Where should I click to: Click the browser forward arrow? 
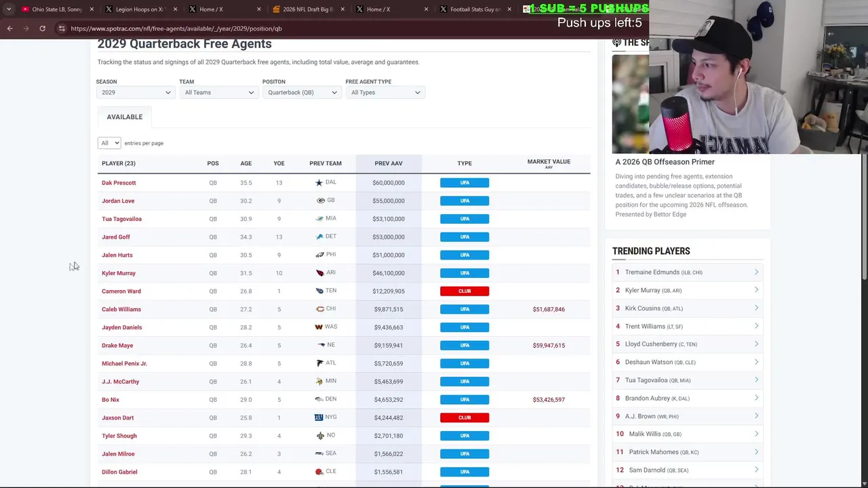pos(26,28)
